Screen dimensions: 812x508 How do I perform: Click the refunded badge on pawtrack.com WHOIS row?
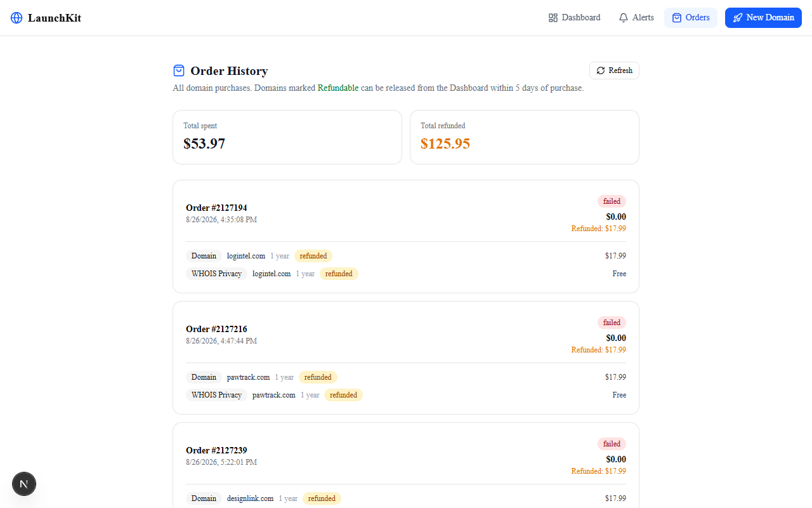tap(343, 395)
